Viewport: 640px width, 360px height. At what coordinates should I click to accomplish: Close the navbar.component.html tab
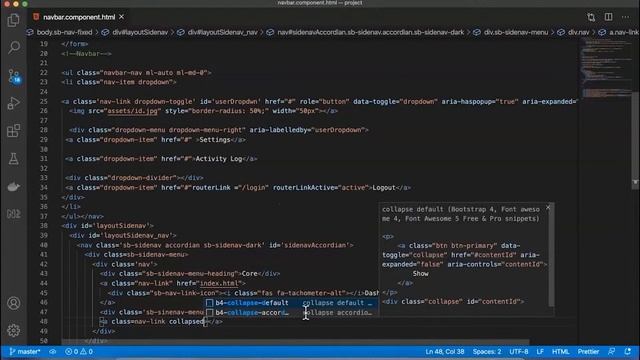pyautogui.click(x=122, y=17)
